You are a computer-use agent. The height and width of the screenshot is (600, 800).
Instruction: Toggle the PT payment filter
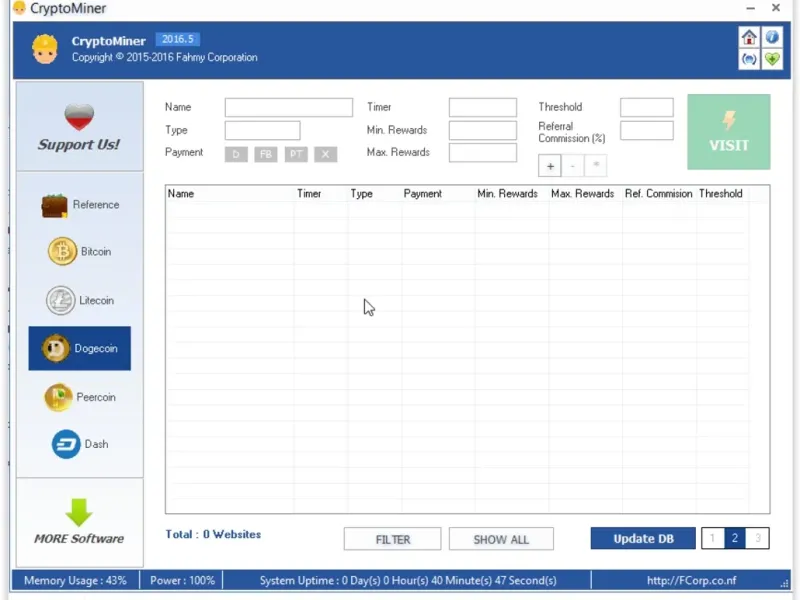[296, 154]
